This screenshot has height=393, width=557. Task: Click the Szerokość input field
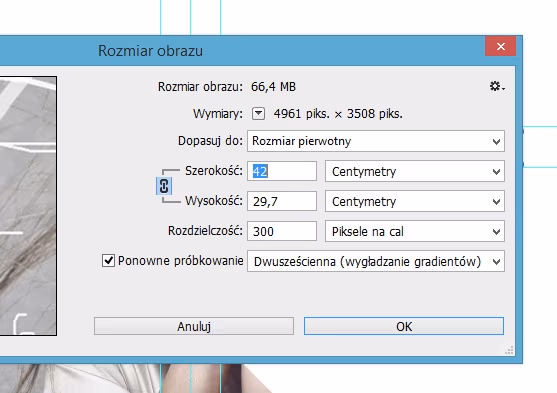coord(282,171)
